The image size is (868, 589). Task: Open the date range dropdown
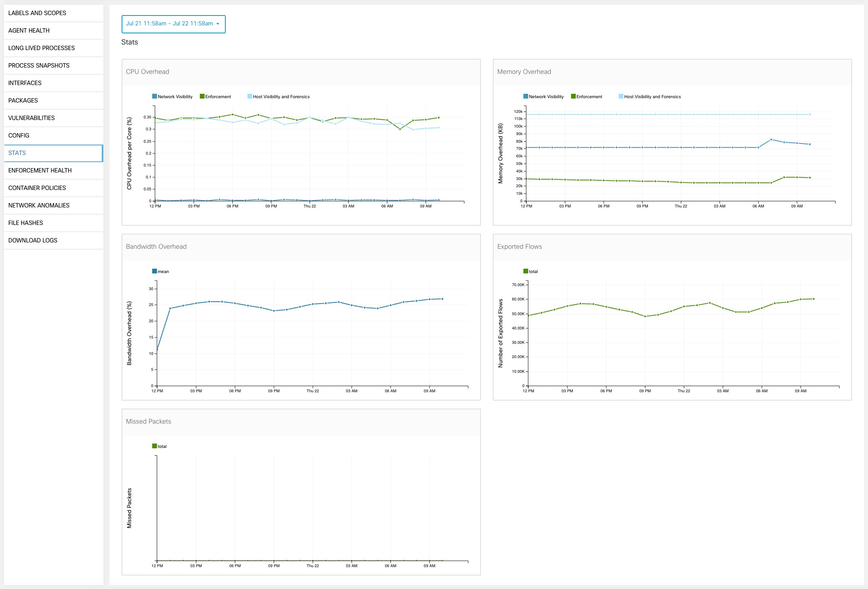[x=173, y=24]
